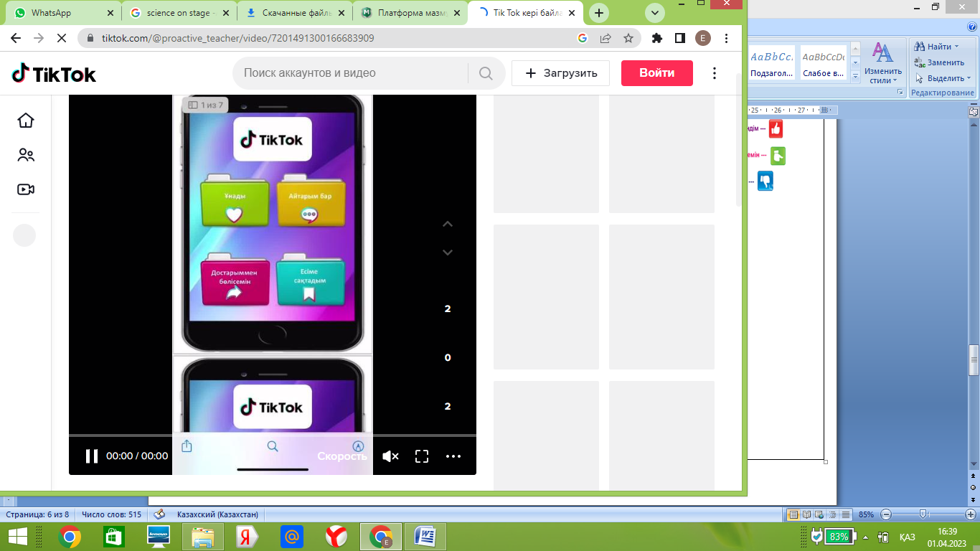Toggle Chrome side panel

click(680, 38)
